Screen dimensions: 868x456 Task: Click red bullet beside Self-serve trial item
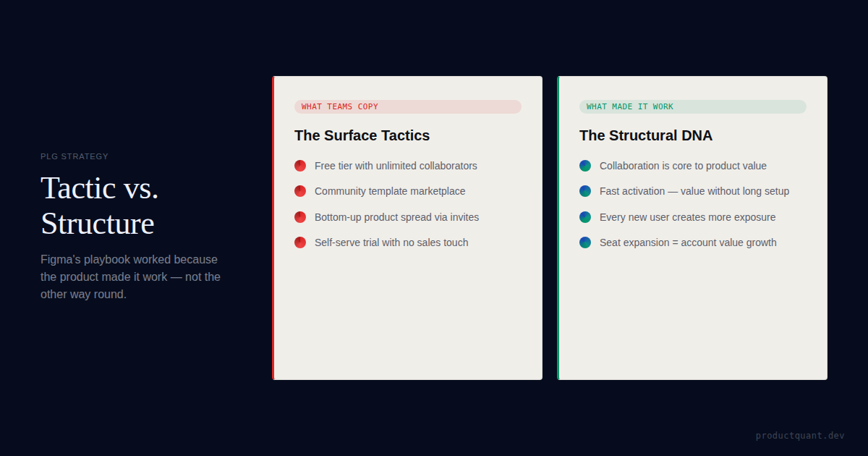coord(300,242)
